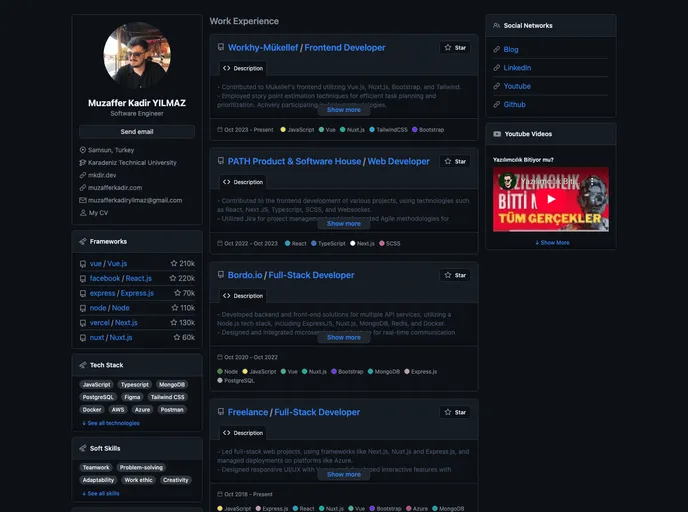Select Description tab in PATH Product card

[x=243, y=182]
